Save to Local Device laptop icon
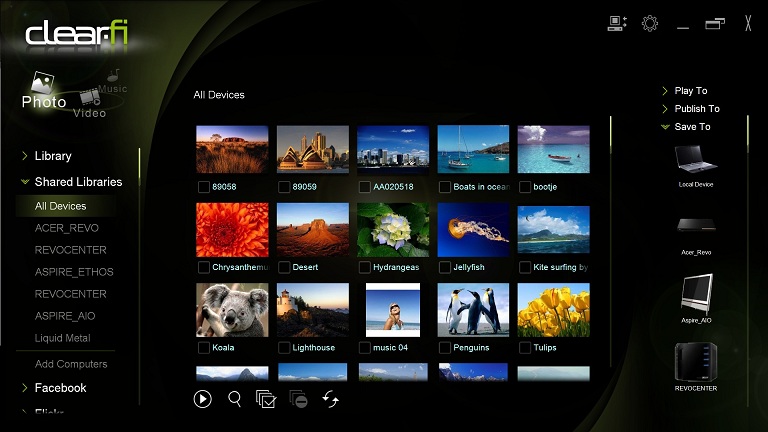 click(x=696, y=159)
